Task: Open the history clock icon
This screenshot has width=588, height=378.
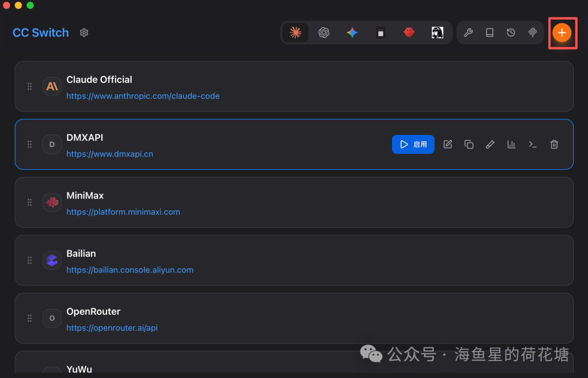Action: [x=511, y=33]
